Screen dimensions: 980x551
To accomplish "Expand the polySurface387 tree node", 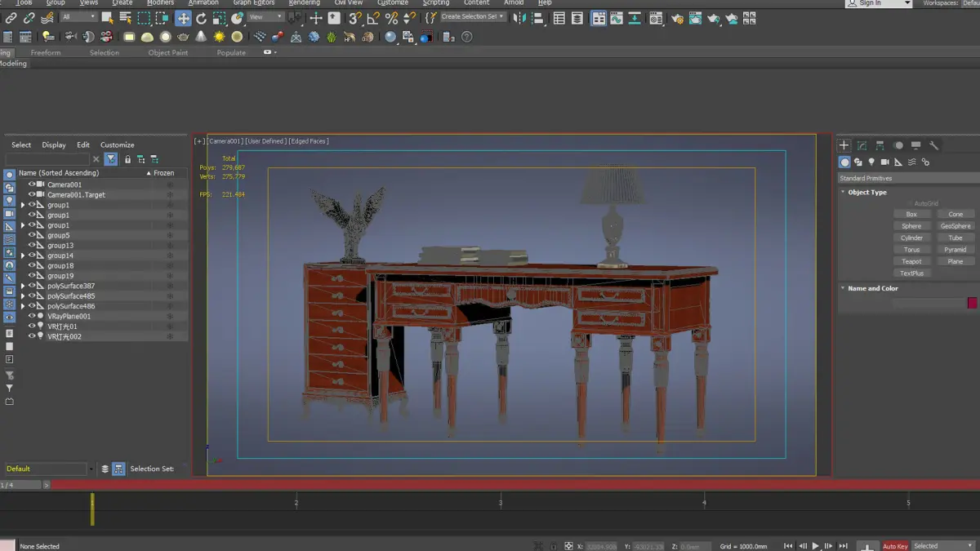I will click(x=23, y=286).
